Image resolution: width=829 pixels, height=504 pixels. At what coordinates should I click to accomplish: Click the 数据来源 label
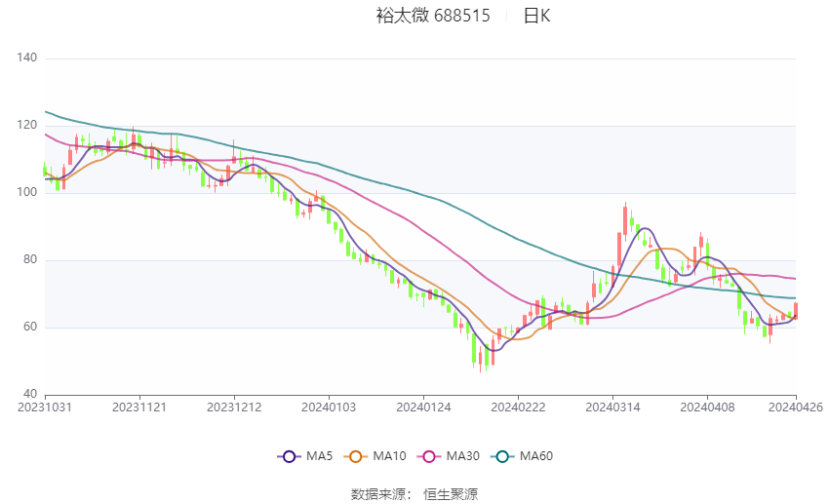click(x=377, y=494)
